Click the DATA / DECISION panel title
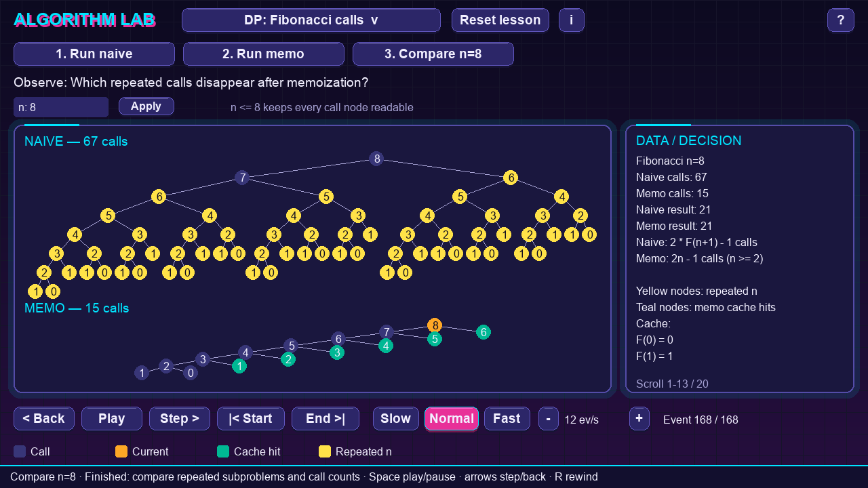This screenshot has height=488, width=868. pyautogui.click(x=689, y=141)
